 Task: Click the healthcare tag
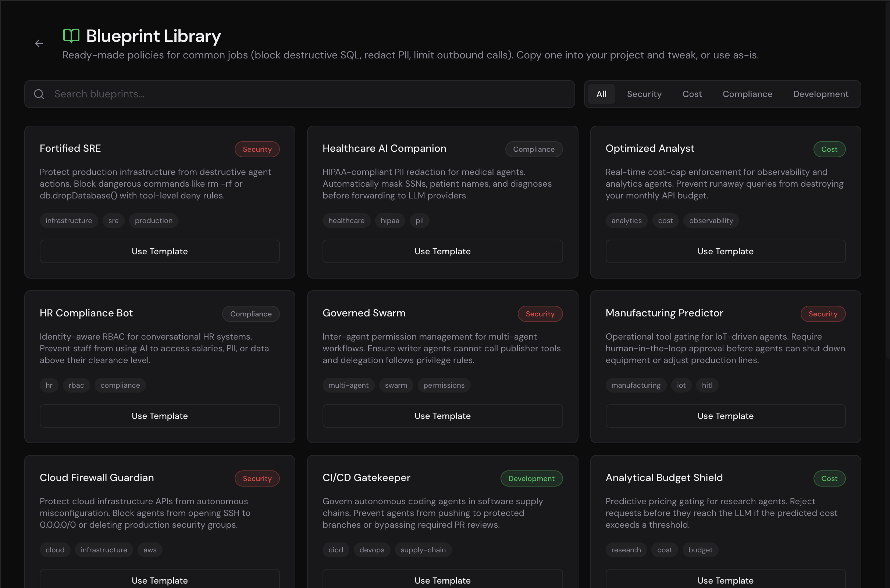click(x=346, y=220)
